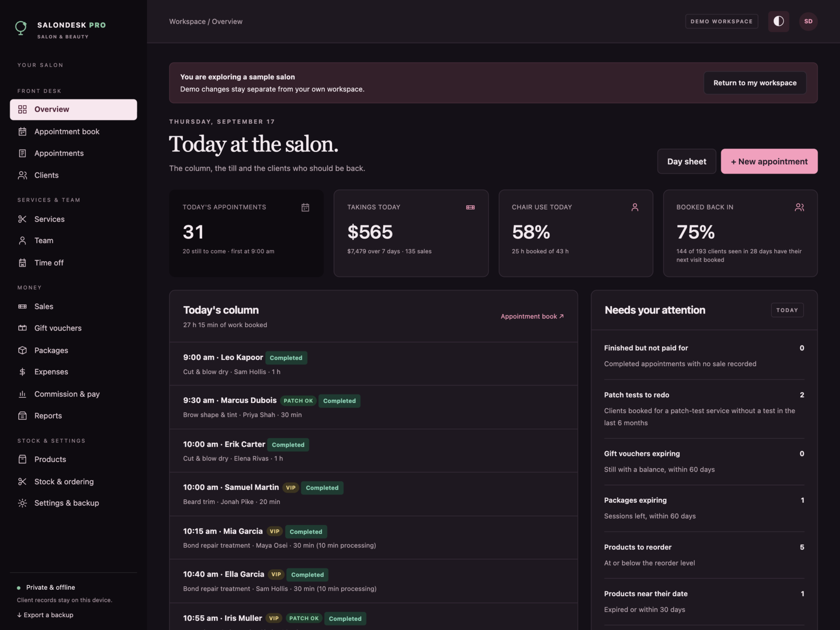Click the Settings & backup gear icon
The width and height of the screenshot is (840, 630).
[x=22, y=503]
